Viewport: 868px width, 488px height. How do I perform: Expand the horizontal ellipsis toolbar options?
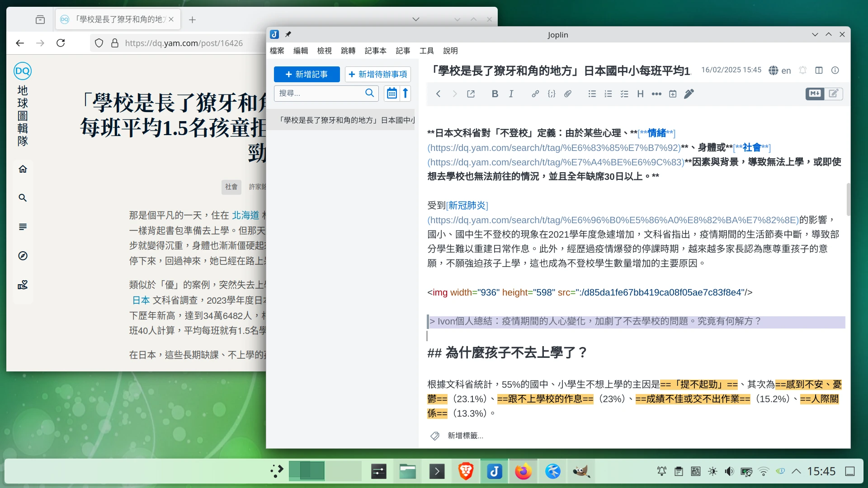[656, 94]
